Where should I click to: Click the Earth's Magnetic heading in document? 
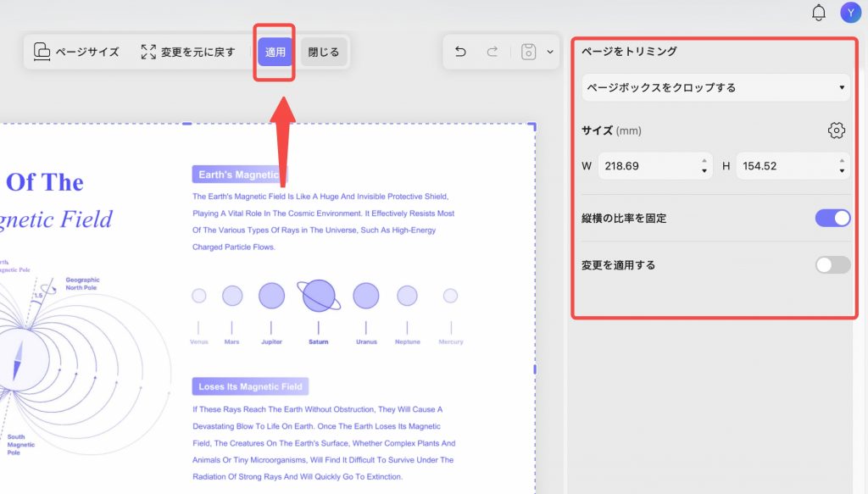click(x=239, y=175)
